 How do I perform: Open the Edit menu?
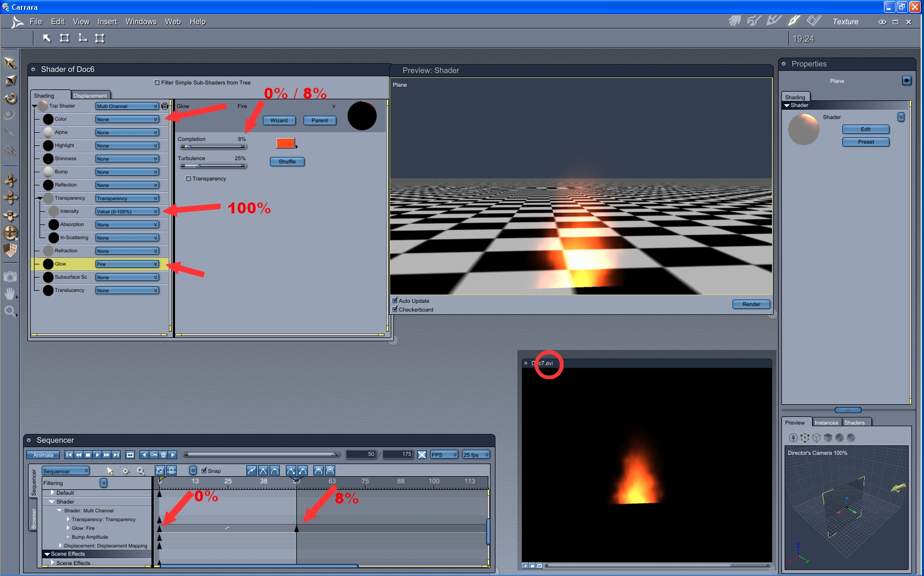point(58,21)
